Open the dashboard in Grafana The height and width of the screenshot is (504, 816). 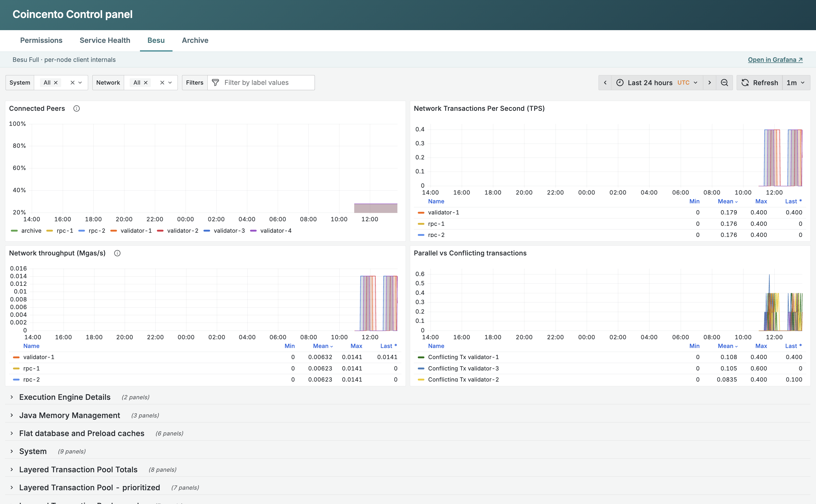(775, 60)
